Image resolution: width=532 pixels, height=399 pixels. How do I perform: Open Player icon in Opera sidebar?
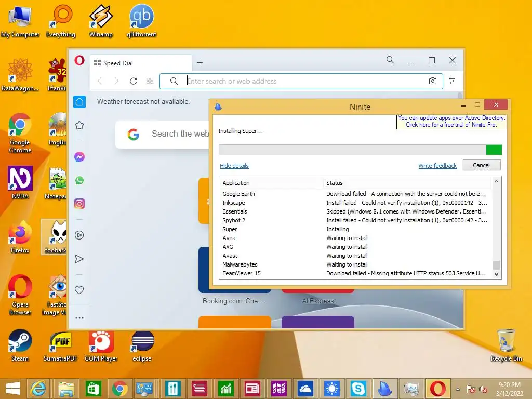pos(79,235)
